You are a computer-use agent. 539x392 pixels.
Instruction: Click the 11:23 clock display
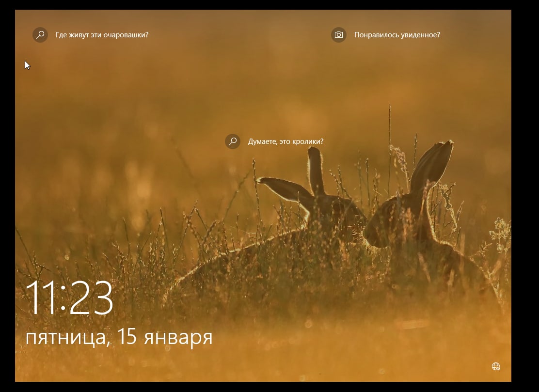(x=69, y=298)
